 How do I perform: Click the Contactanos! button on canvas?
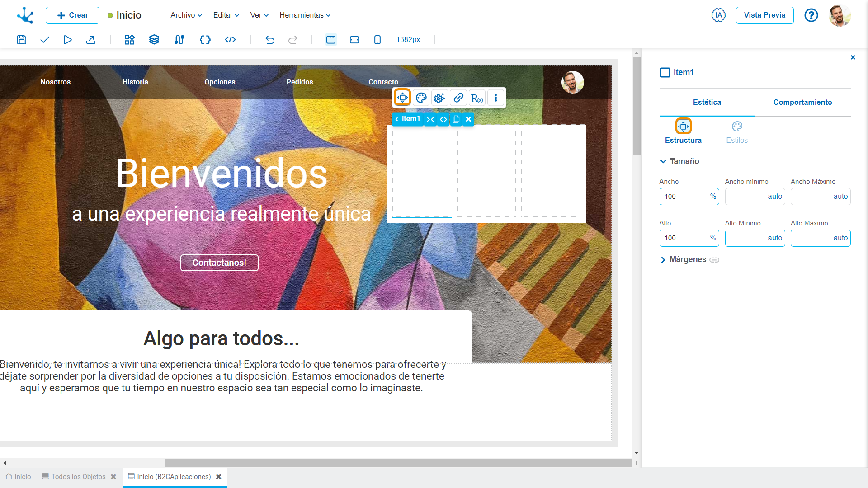pos(219,263)
